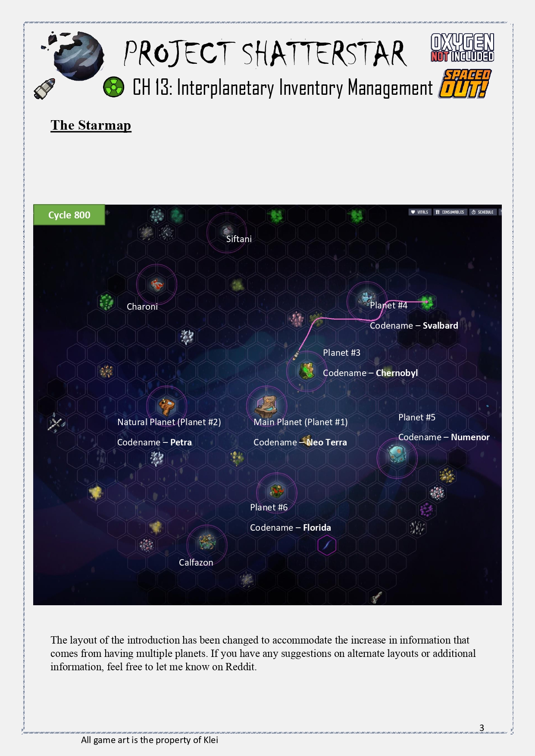Select the Svalbard asteroid on starmap
Screen dimensions: 535x756
[x=366, y=298]
